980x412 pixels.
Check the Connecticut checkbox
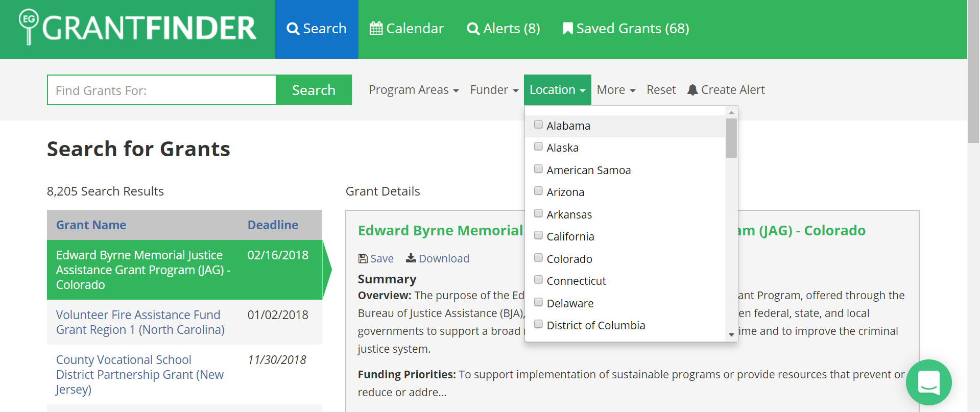538,280
